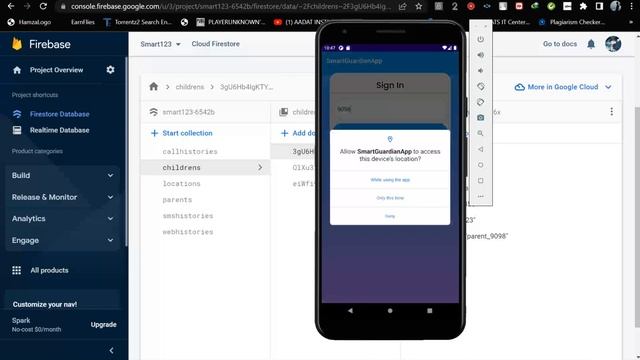This screenshot has width=640, height=360.
Task: Select the childrens collection
Action: click(205, 167)
